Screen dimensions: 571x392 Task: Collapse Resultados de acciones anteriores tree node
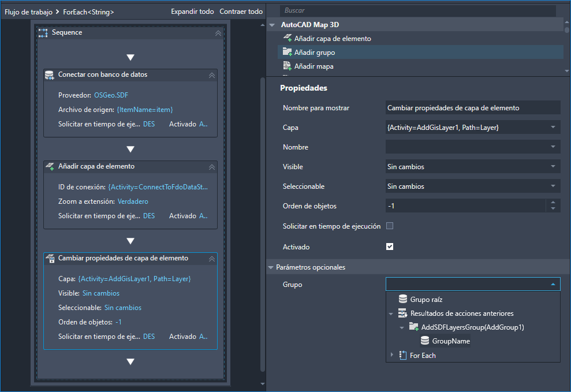point(391,313)
